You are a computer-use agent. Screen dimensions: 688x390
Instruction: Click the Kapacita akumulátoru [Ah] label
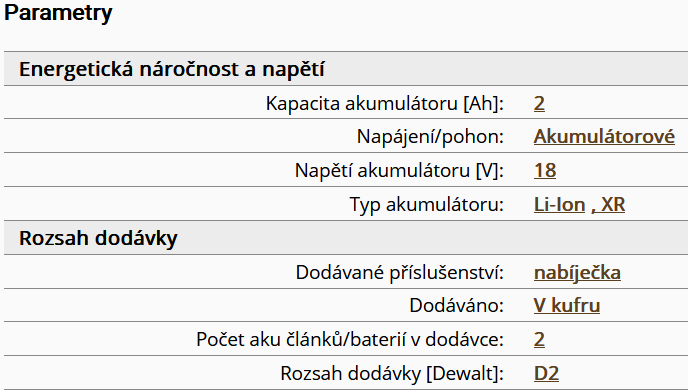(x=384, y=104)
